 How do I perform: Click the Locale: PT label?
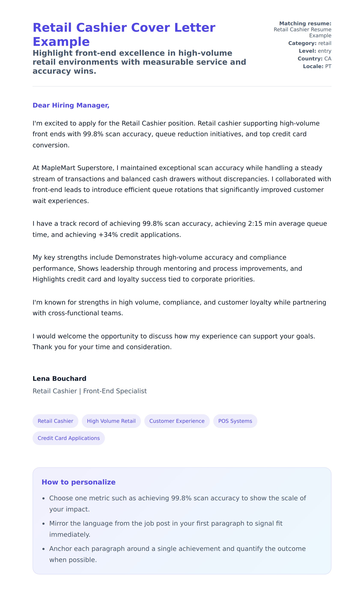(x=317, y=66)
